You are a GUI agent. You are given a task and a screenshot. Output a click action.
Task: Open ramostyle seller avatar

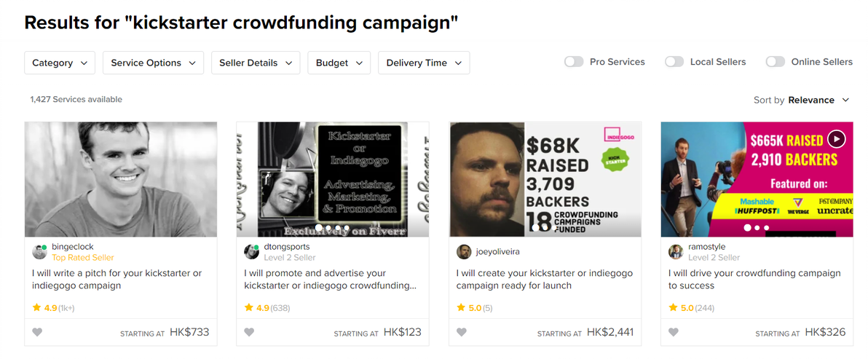point(676,252)
